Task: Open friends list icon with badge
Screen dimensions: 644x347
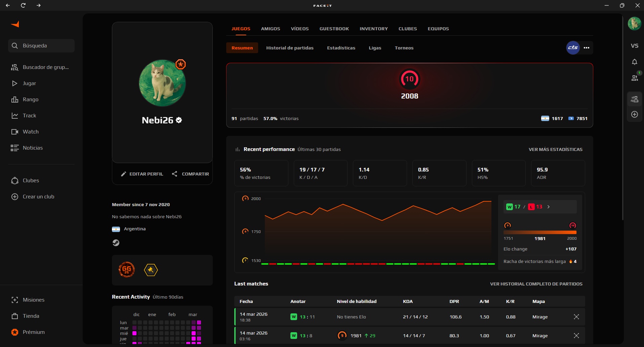Action: click(x=635, y=78)
